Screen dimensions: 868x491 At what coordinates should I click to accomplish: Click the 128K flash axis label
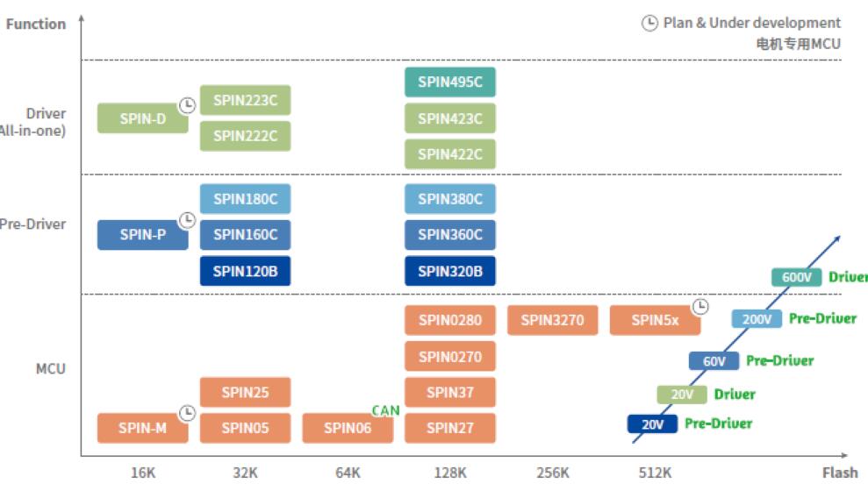coord(450,473)
